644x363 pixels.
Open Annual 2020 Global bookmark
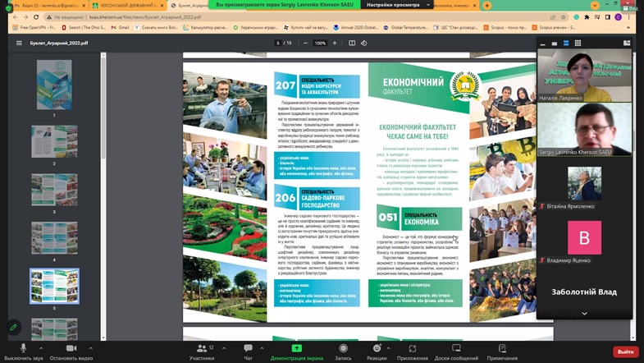coord(356,28)
